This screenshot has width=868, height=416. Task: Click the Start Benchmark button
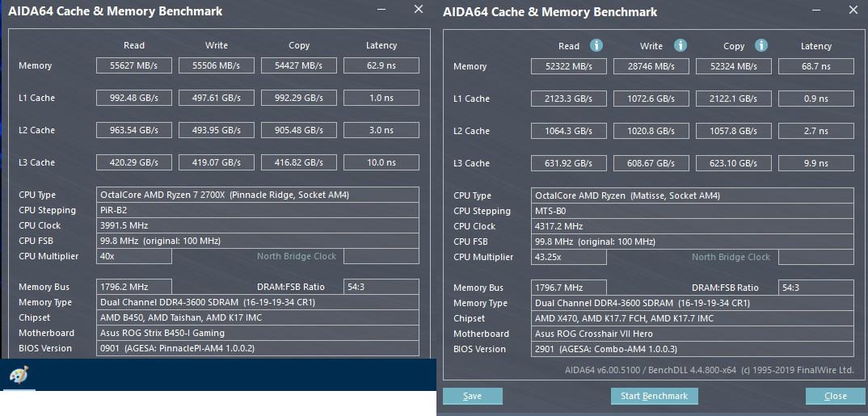(655, 396)
